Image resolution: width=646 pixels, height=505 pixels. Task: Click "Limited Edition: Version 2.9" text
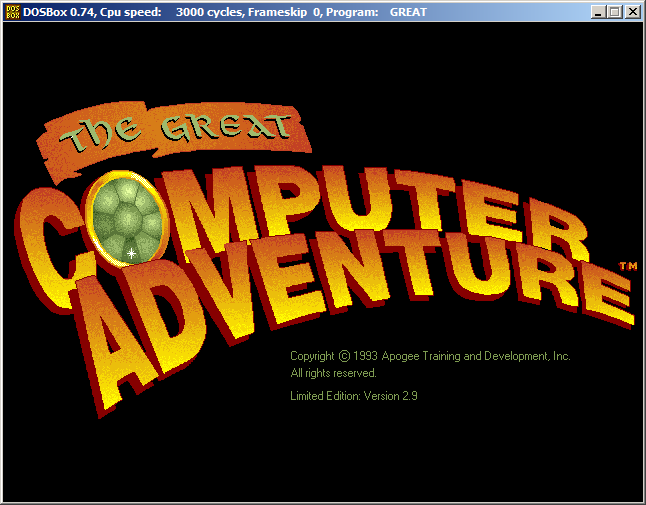coord(354,396)
